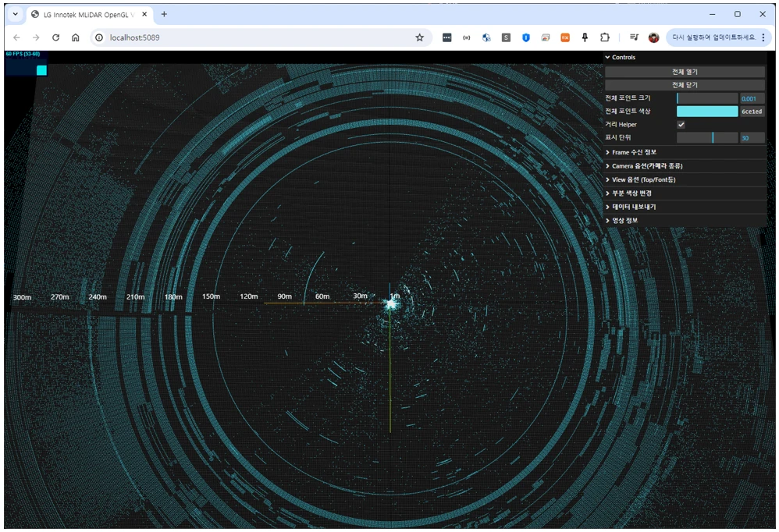Open the media controls music icon

(634, 37)
